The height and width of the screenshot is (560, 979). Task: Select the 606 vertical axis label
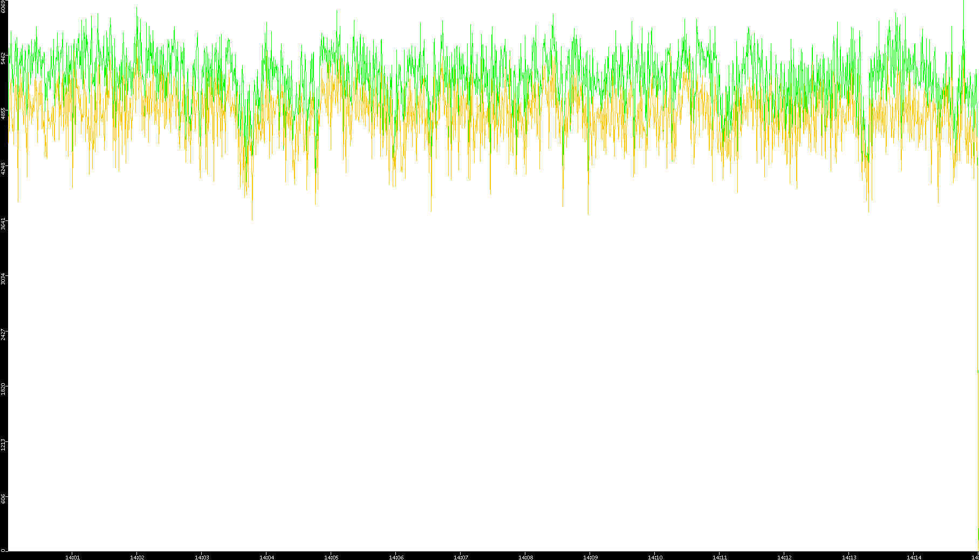pos(4,499)
